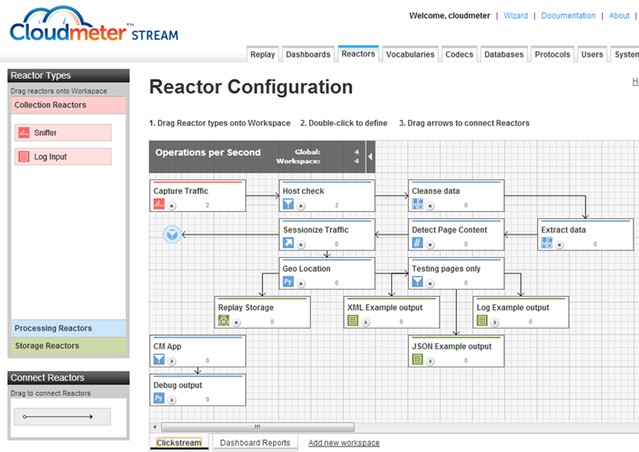Screen dimensions: 639x452
Task: Open the Documentation link
Action: 568,15
